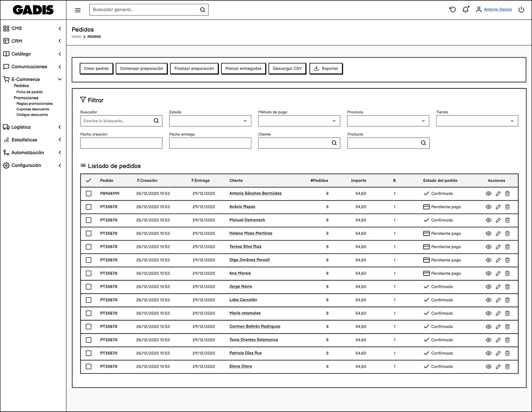This screenshot has width=532, height=412.
Task: Open Cupones descuento in the sidebar
Action: [x=33, y=109]
